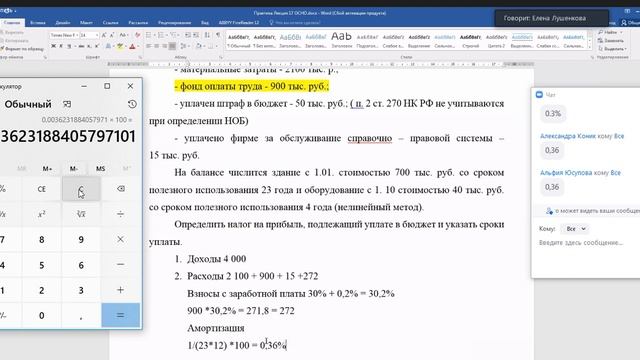Apply red font color
Screen dimensions: 640x360
point(132,46)
